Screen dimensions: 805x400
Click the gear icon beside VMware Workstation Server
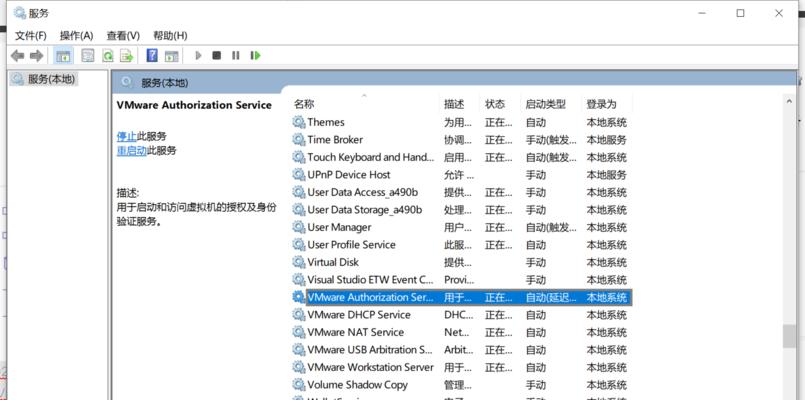(299, 367)
